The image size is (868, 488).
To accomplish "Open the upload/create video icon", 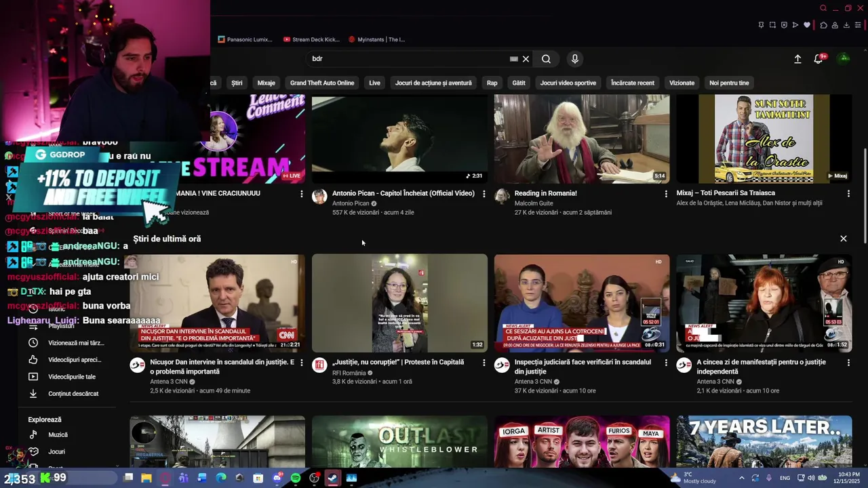I will (x=797, y=59).
